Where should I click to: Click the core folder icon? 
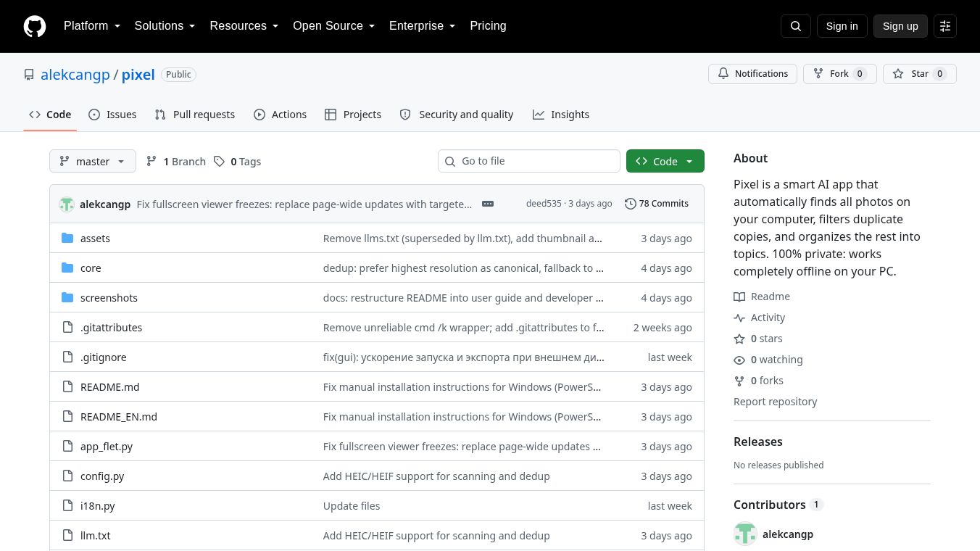point(67,268)
